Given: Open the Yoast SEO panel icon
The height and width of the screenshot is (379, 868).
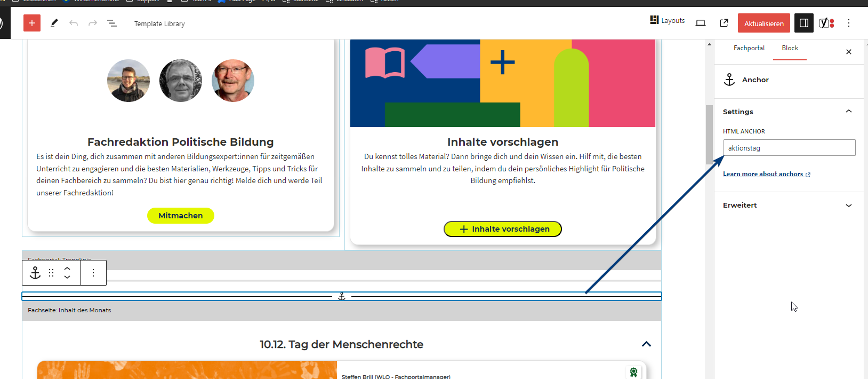Looking at the screenshot, I should click(826, 23).
